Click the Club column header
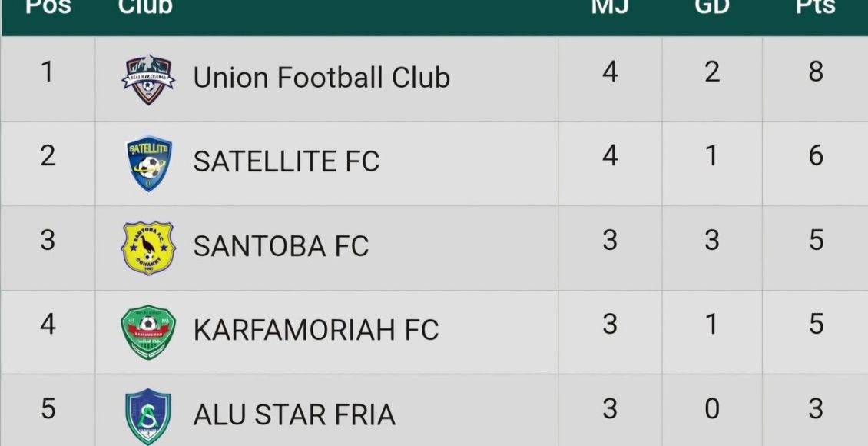Viewport: 868px width, 446px height. click(x=145, y=7)
